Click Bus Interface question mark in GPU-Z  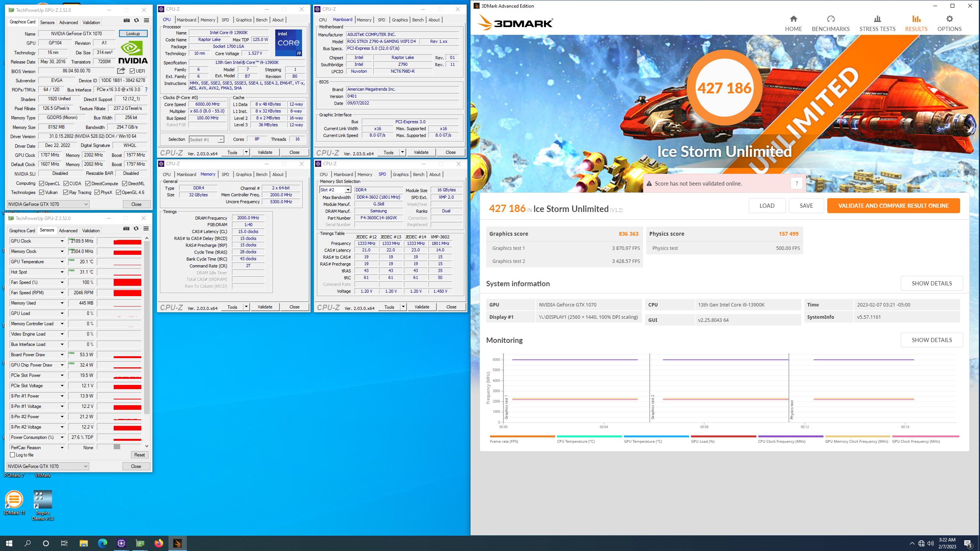146,90
